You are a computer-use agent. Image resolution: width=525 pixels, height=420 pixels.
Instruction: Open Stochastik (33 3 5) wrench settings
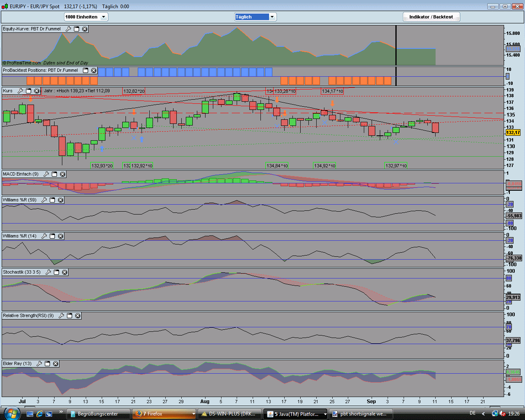point(48,272)
